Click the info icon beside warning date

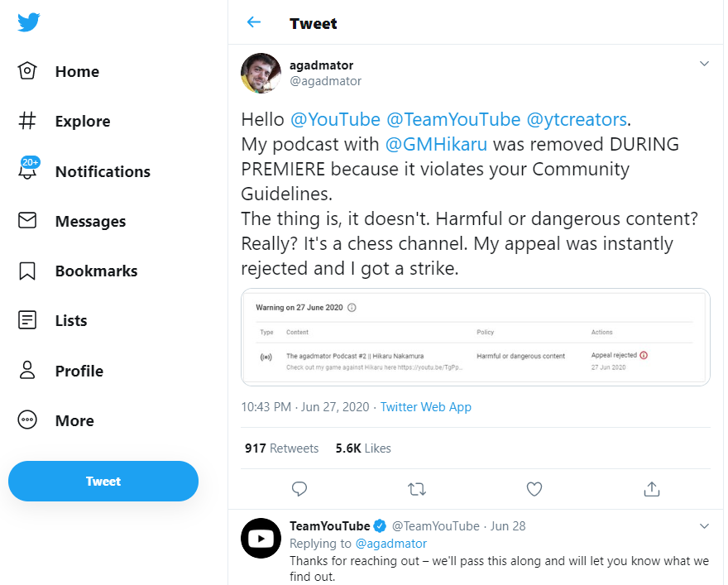[352, 308]
